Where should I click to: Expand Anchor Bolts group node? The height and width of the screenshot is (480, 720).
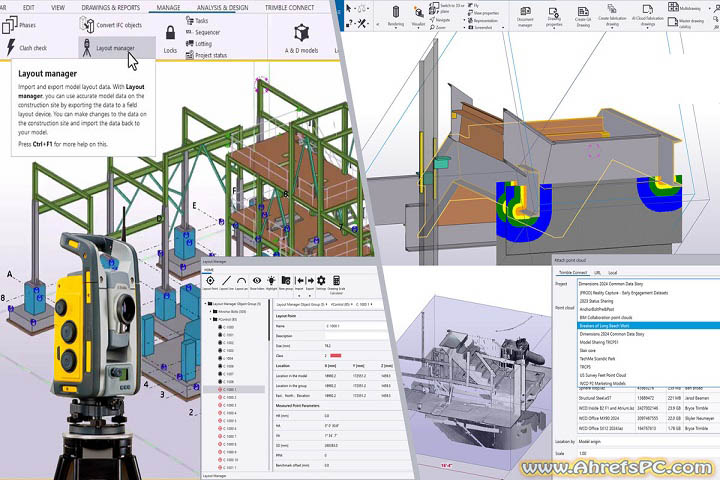pos(210,311)
